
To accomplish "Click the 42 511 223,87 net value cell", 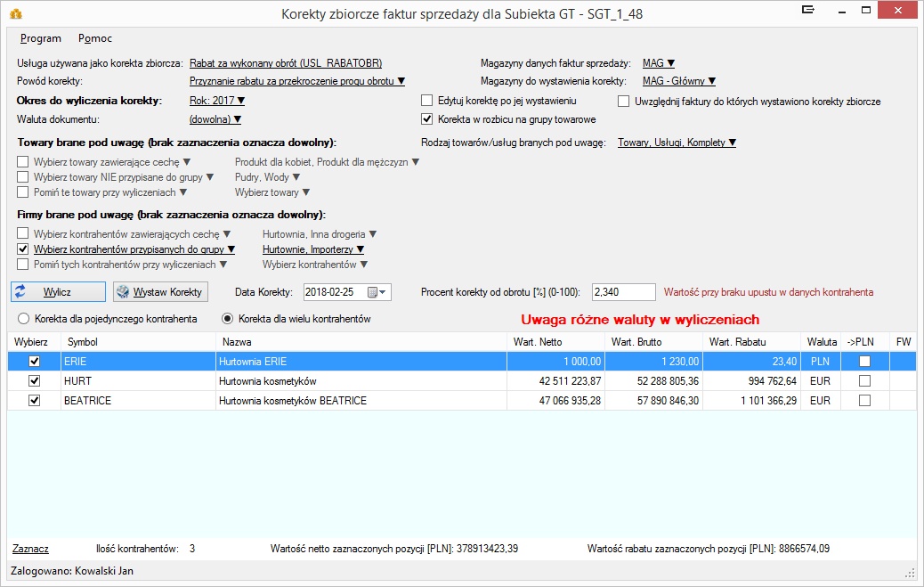I will [555, 381].
